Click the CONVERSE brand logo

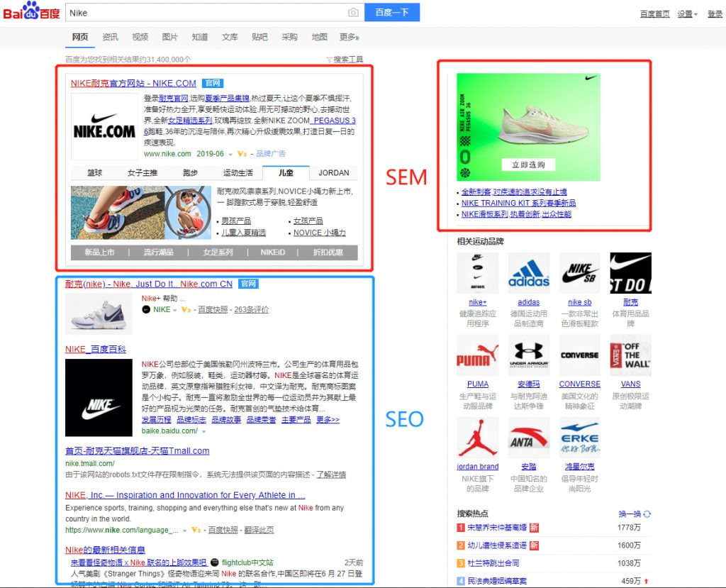coord(579,355)
